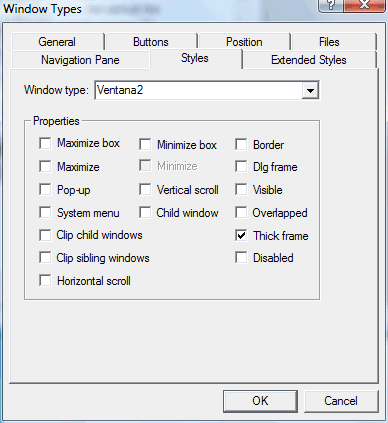Tick the Disabled checkbox
The image size is (388, 423).
click(241, 258)
